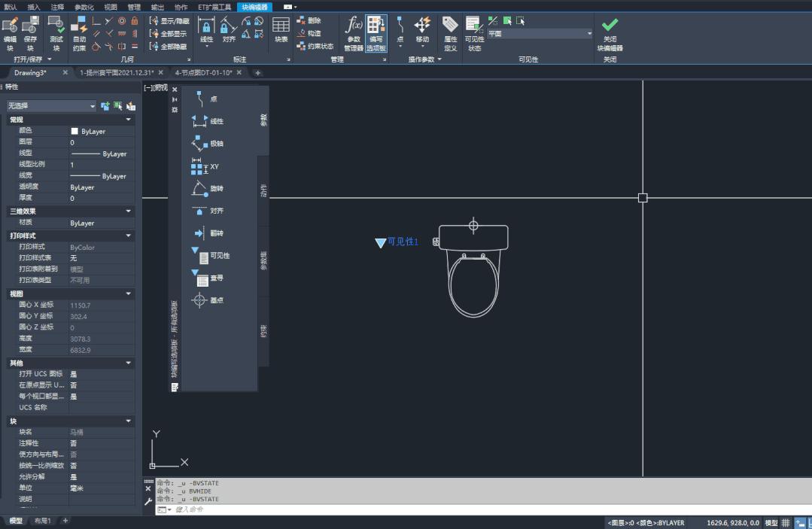
Task: Open the 无选择 object selection dropdown
Action: click(x=93, y=106)
